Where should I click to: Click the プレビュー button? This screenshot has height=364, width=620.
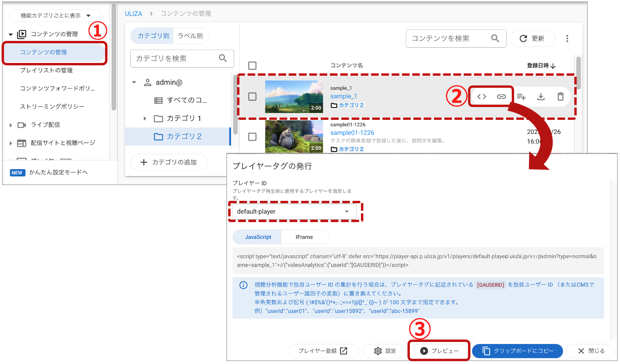439,351
